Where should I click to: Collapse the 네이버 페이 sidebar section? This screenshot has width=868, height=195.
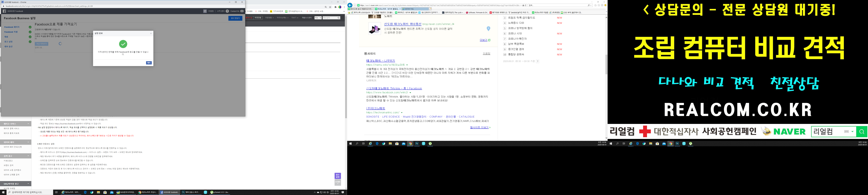[28, 142]
